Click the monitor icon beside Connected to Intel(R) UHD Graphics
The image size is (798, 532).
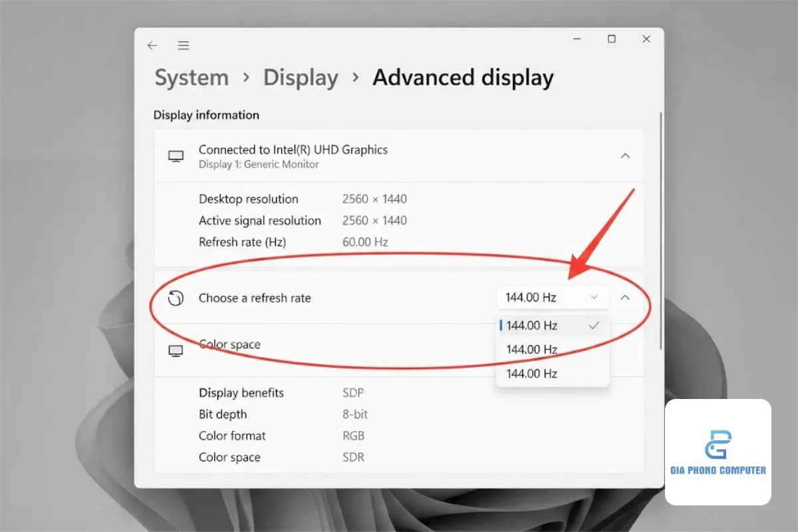[176, 156]
